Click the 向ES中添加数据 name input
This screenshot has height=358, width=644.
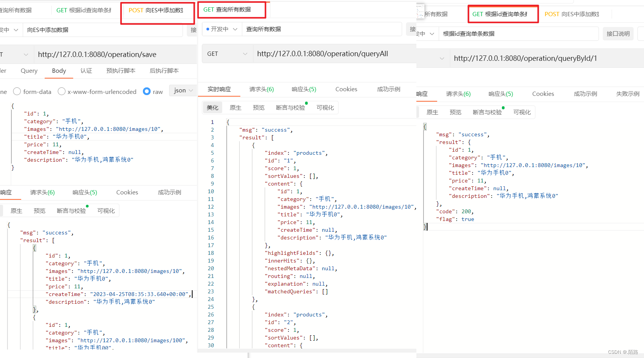pyautogui.click(x=102, y=30)
